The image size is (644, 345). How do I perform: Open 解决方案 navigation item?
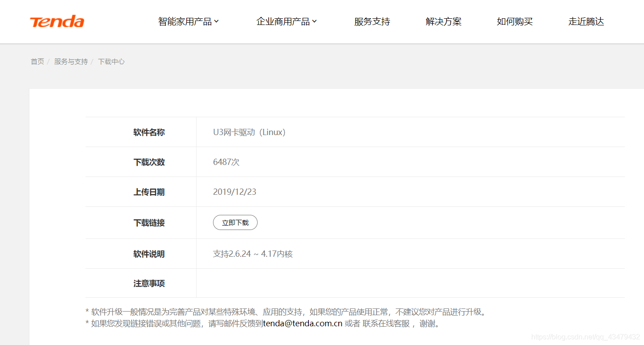[x=443, y=21]
